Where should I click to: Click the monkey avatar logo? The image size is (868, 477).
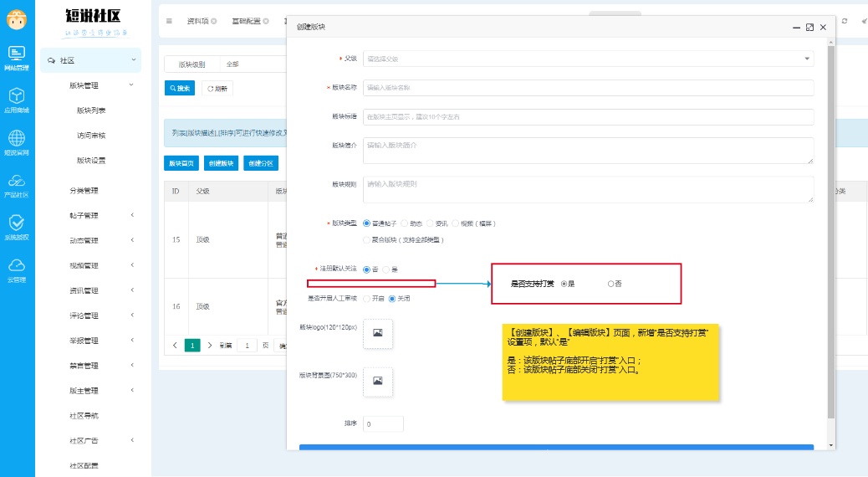17,20
